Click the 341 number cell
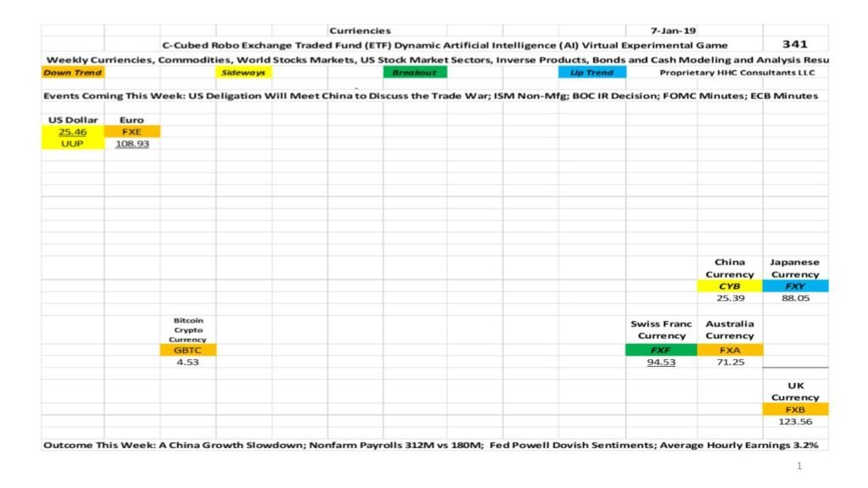The image size is (868, 488). pyautogui.click(x=795, y=44)
